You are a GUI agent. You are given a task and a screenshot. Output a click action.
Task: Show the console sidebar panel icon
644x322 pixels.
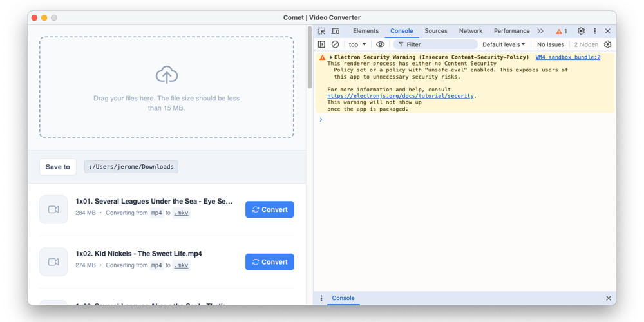321,44
